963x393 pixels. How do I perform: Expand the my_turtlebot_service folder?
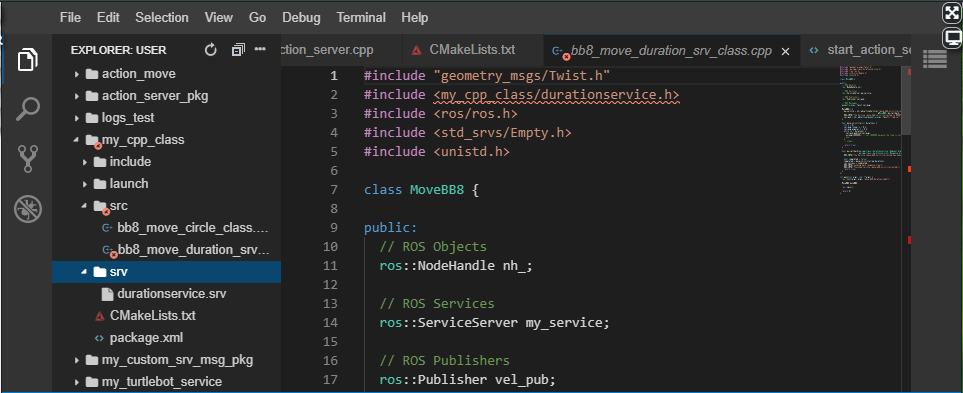pyautogui.click(x=77, y=382)
